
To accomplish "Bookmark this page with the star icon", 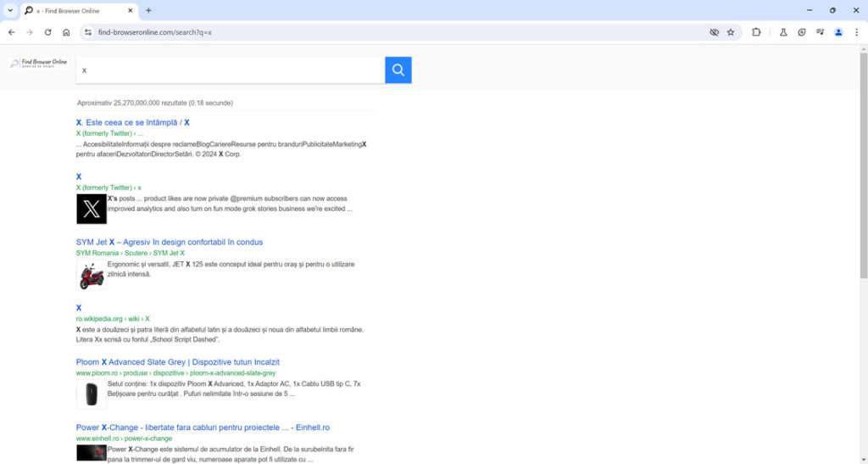I will tap(731, 33).
